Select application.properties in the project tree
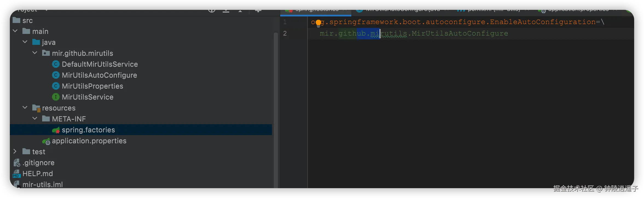The image size is (644, 198). tap(89, 141)
